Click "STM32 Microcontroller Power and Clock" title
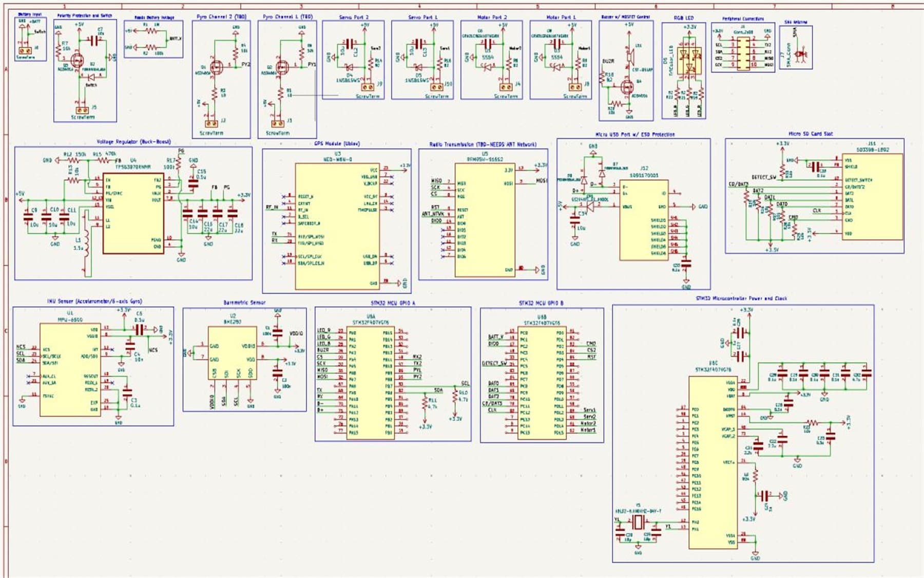The width and height of the screenshot is (924, 578). click(x=741, y=299)
